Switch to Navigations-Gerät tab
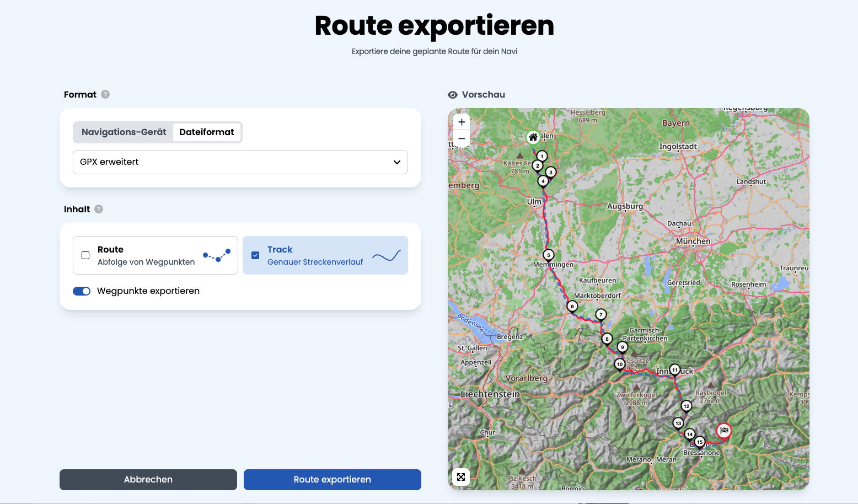This screenshot has width=858, height=504. [x=124, y=132]
